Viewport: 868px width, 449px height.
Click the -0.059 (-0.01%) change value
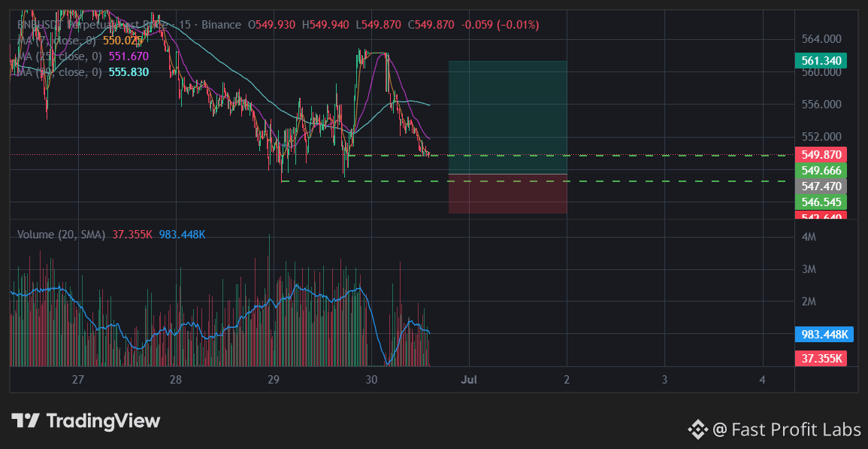(501, 25)
